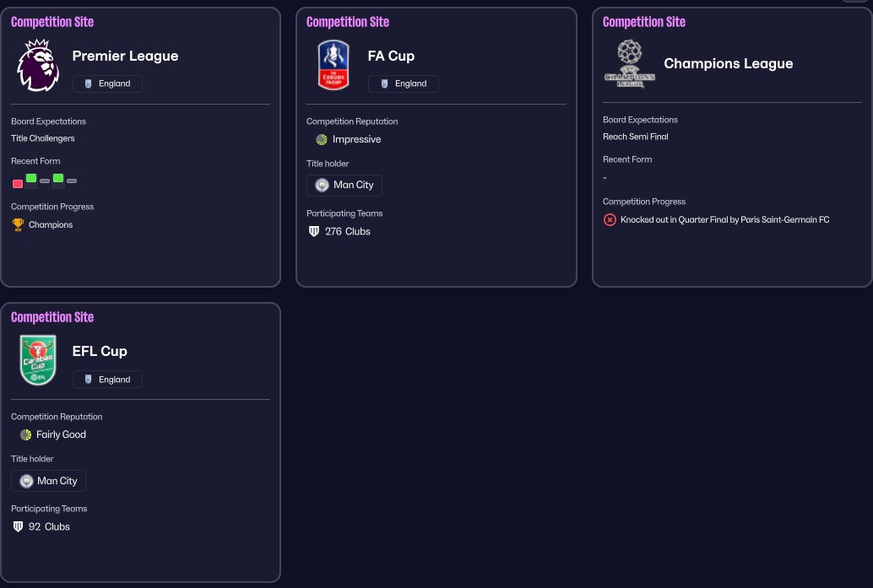Click Competition Site header on EFL Cup card

pos(52,317)
